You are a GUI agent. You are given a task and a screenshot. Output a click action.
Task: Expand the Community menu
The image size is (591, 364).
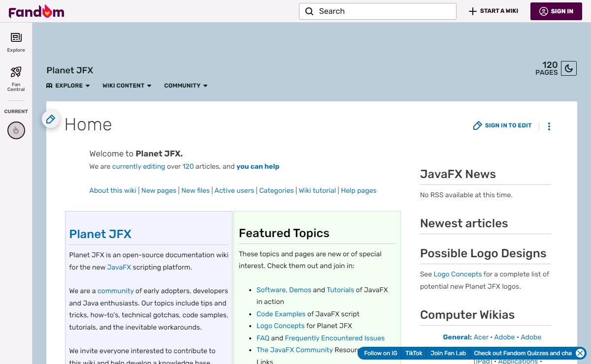pos(186,86)
